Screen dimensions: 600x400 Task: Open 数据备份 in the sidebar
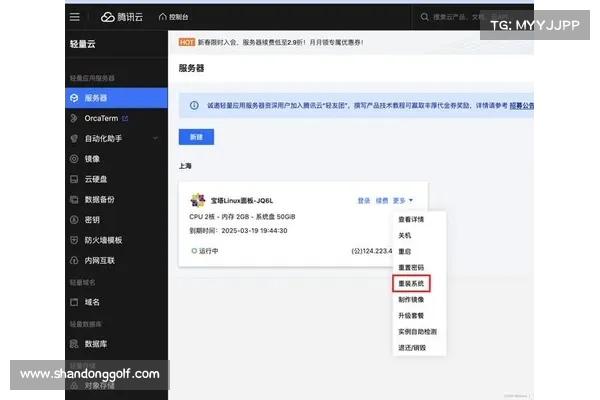pos(99,199)
